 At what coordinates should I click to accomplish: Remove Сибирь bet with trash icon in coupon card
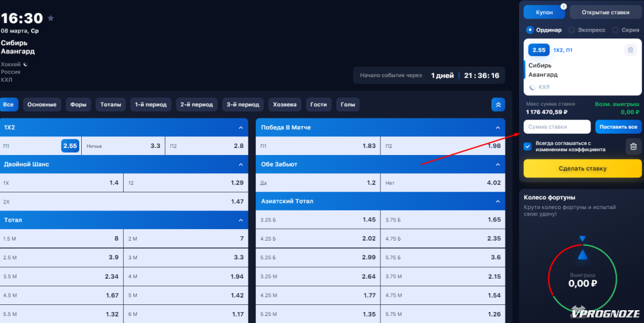coord(630,50)
